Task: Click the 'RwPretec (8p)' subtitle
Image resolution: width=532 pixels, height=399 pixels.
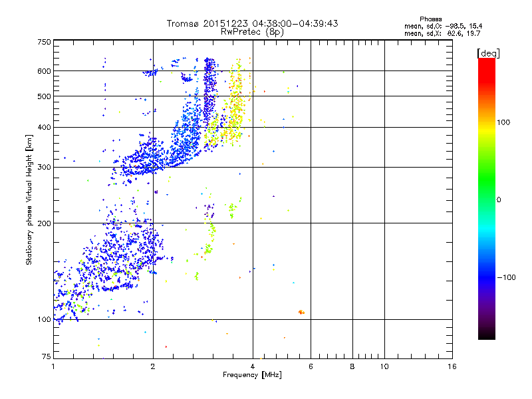Action: coord(252,32)
